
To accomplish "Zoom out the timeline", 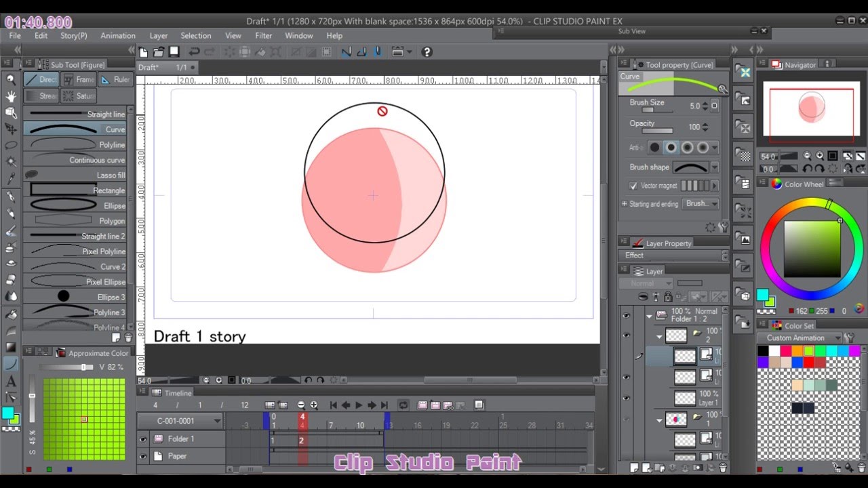I will tap(301, 405).
